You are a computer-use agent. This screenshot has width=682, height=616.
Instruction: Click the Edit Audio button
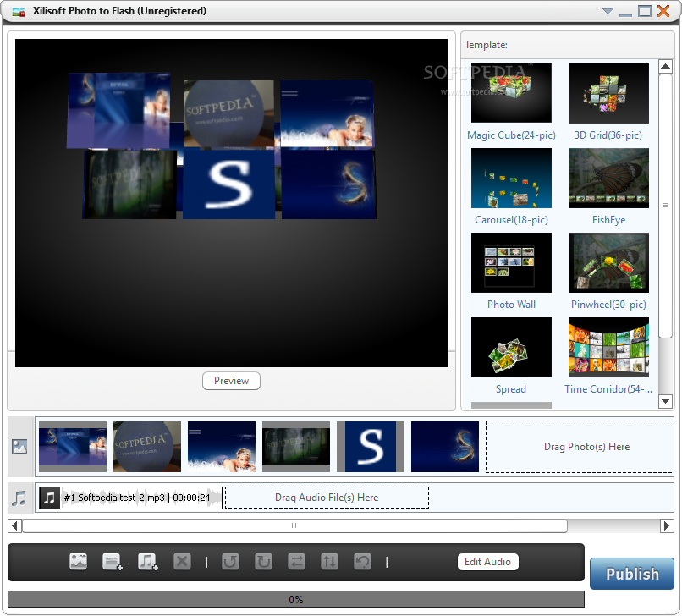487,562
